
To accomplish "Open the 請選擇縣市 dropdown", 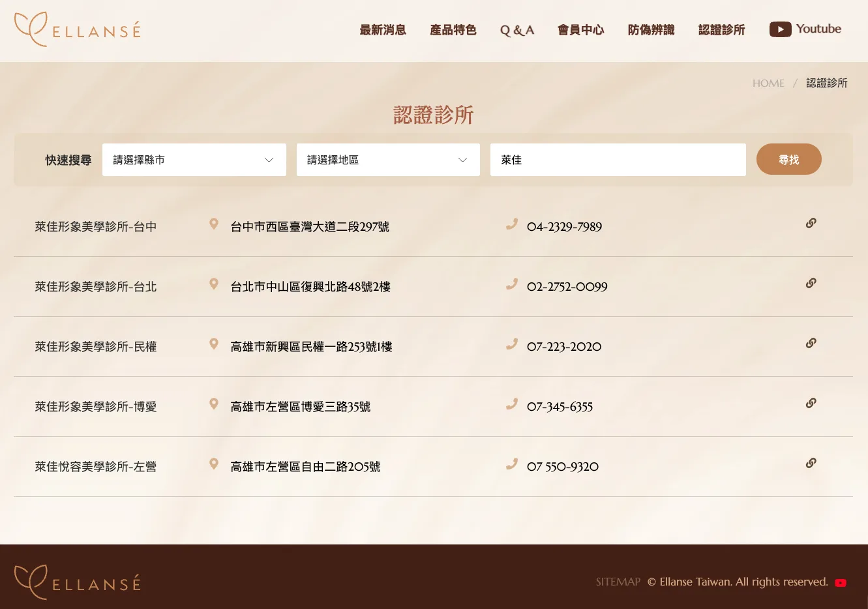I will coord(194,159).
